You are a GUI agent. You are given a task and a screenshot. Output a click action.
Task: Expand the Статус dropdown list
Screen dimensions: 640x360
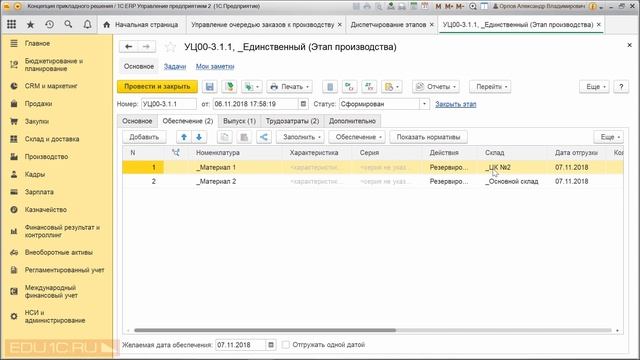[x=424, y=104]
